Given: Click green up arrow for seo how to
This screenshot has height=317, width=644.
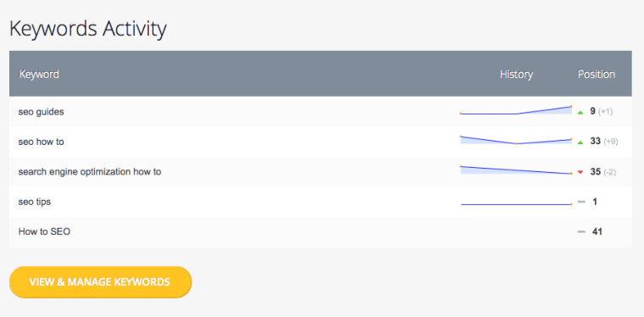Looking at the screenshot, I should pos(580,142).
